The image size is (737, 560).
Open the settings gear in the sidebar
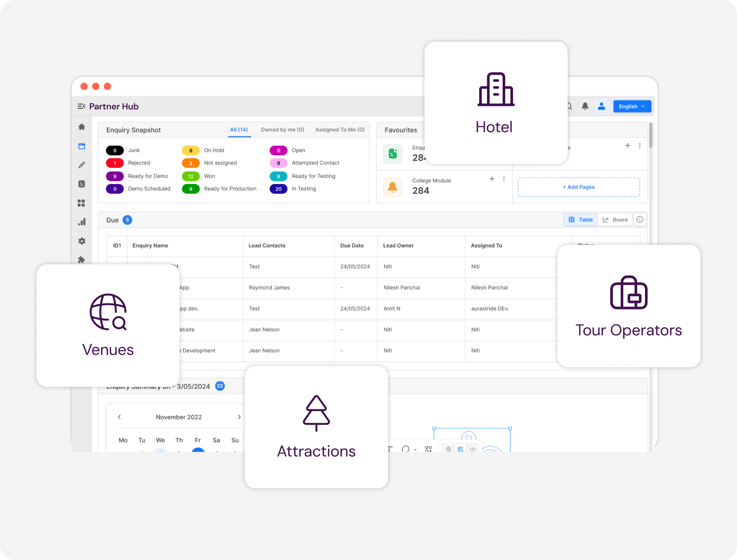pyautogui.click(x=82, y=241)
